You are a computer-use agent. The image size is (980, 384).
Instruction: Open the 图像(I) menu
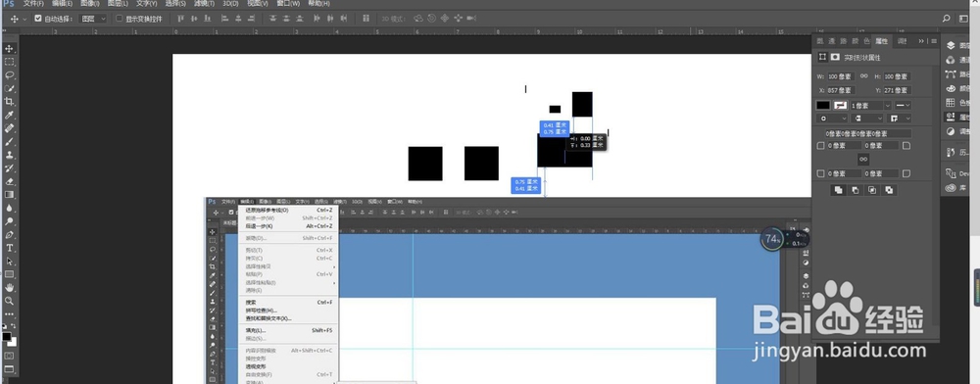pos(89,3)
